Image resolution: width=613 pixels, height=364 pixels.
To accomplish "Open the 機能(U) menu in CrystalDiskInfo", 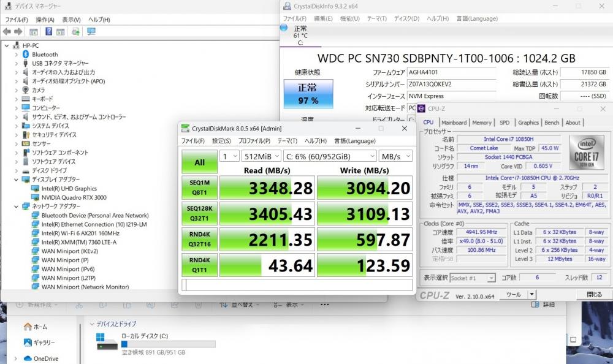I will coord(350,19).
